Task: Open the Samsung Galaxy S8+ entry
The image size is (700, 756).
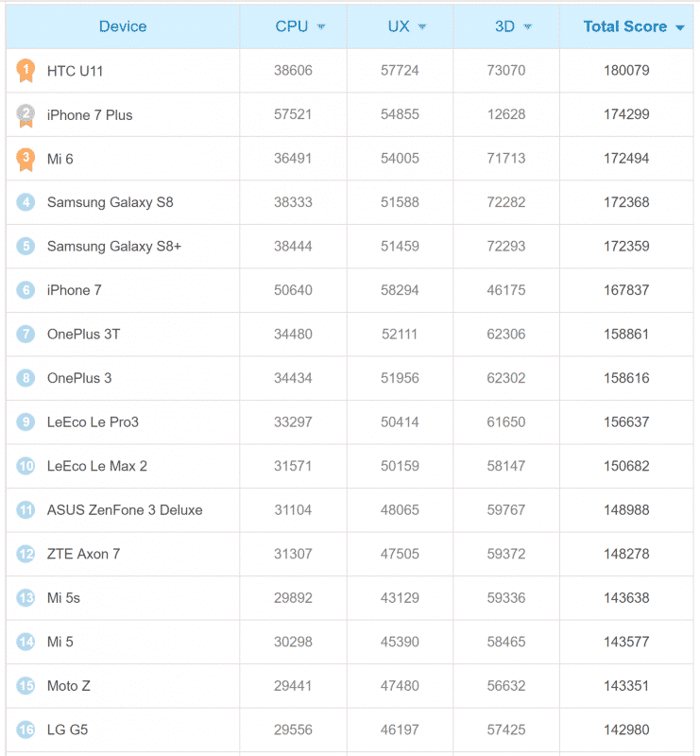Action: tap(114, 247)
